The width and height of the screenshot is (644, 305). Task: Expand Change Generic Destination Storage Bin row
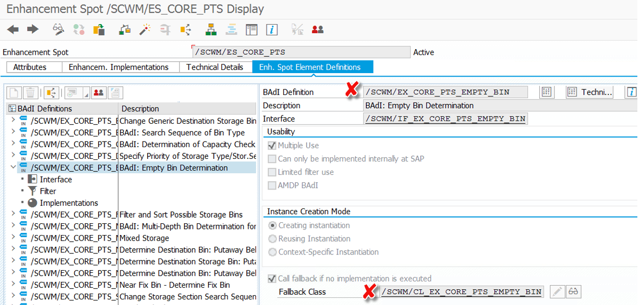pyautogui.click(x=13, y=121)
